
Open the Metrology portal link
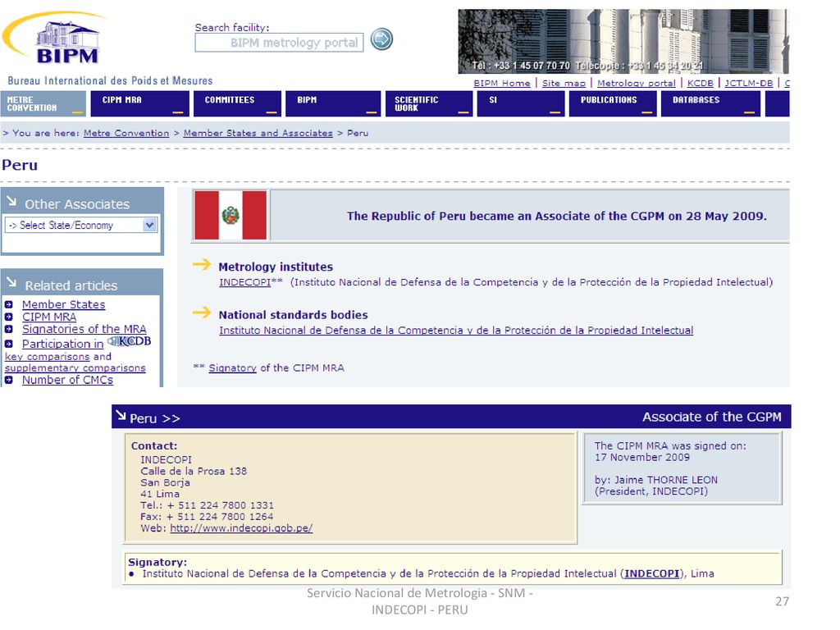point(637,83)
